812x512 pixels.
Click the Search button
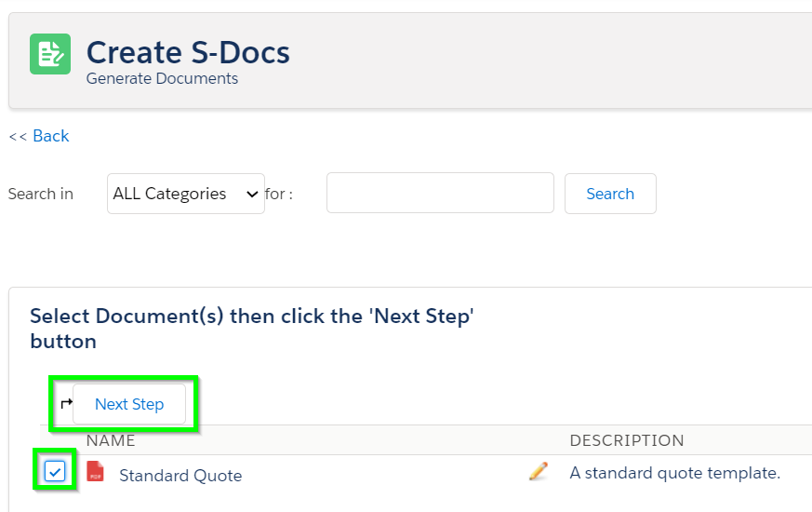(610, 194)
